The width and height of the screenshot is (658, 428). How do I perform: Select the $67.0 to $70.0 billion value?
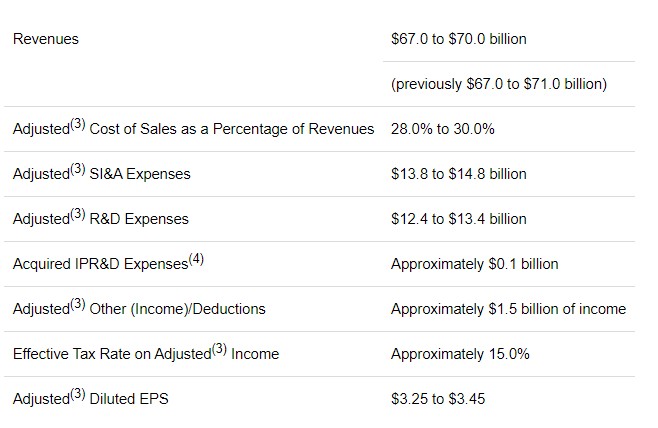[x=458, y=39]
